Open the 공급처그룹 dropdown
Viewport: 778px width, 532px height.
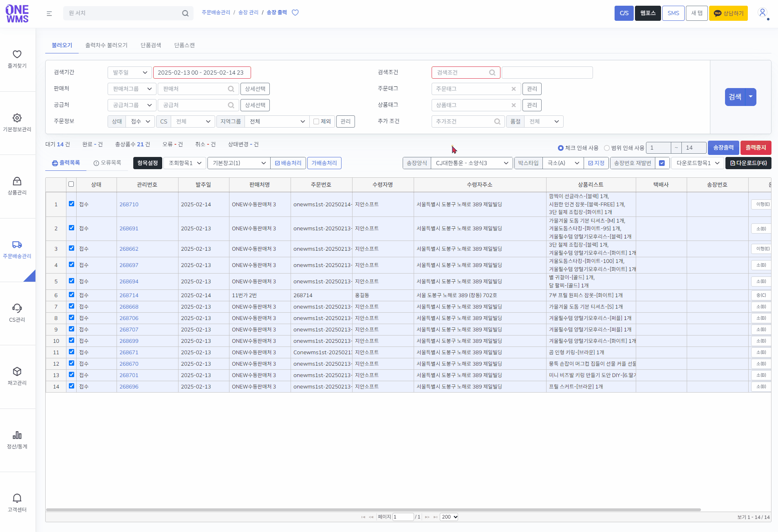132,105
